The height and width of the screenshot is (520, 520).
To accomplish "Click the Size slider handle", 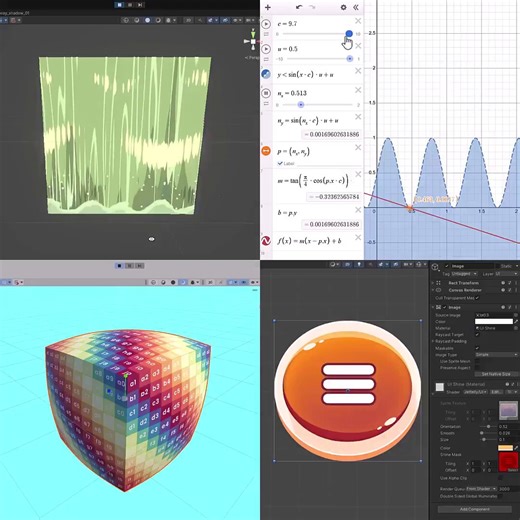I will [484, 440].
